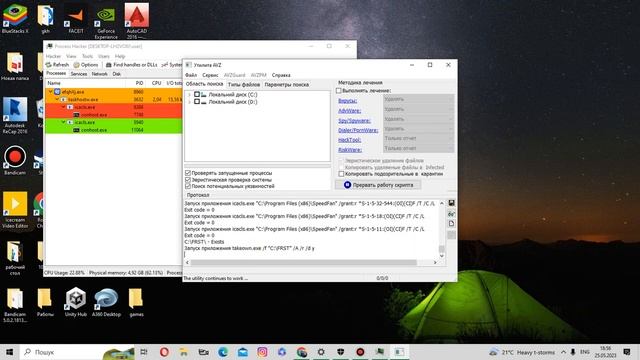Image resolution: width=640 pixels, height=360 pixels.
Task: Click the Dialer/PornWare link
Action: 358,130
